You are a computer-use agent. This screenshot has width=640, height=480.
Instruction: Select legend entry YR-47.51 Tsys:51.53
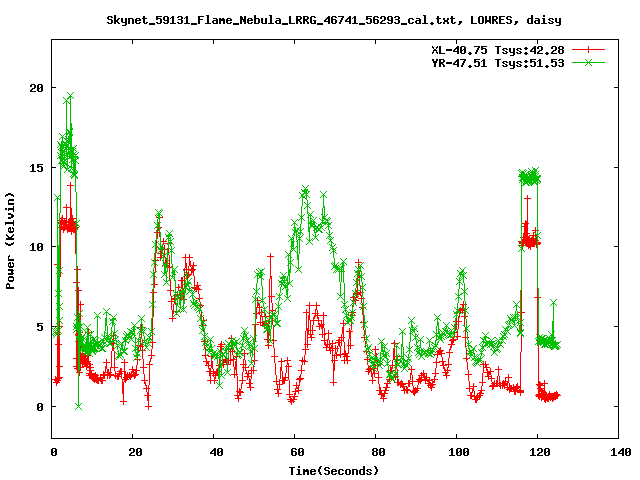[498, 63]
